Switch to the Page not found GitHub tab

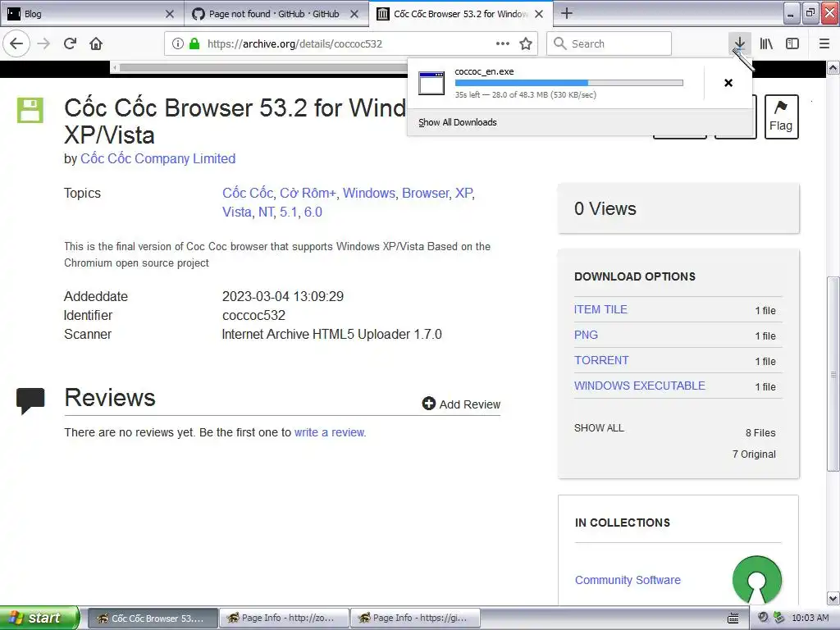pos(276,14)
